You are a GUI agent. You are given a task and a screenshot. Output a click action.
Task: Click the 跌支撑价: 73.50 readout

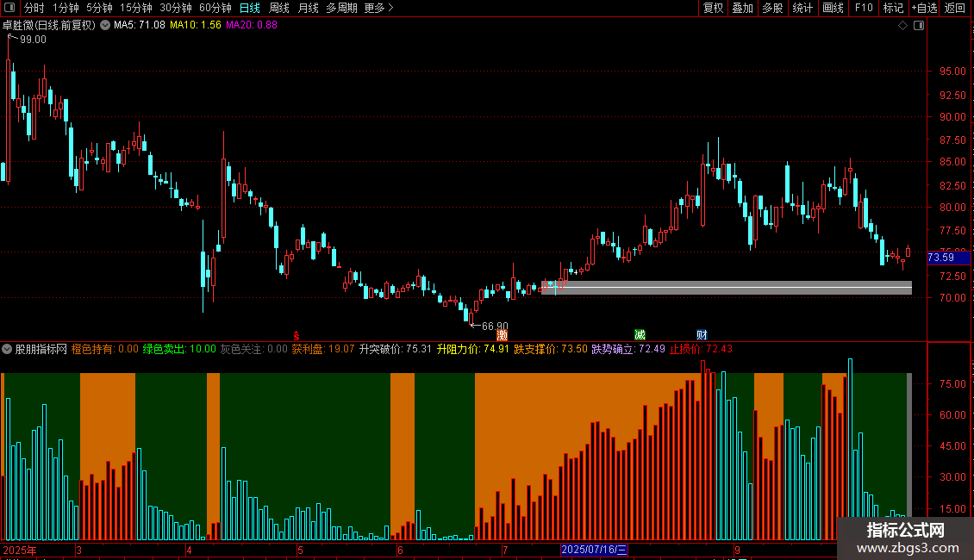tap(551, 349)
